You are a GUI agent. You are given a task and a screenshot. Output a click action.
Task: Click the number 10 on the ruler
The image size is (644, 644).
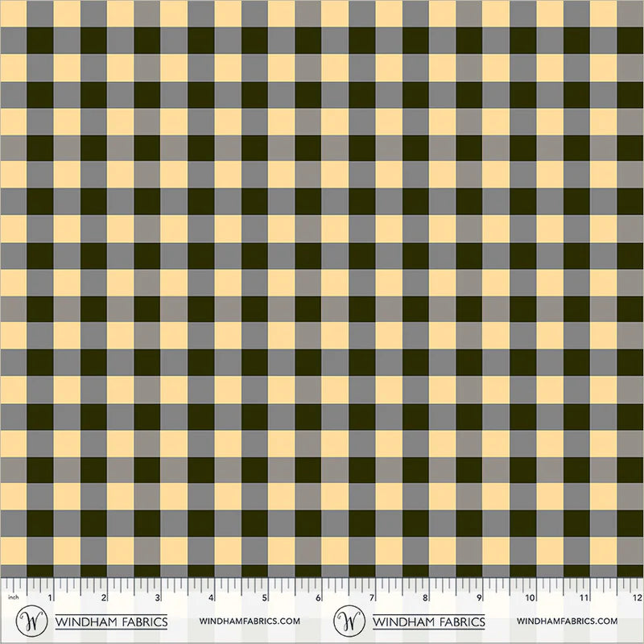[x=530, y=597]
